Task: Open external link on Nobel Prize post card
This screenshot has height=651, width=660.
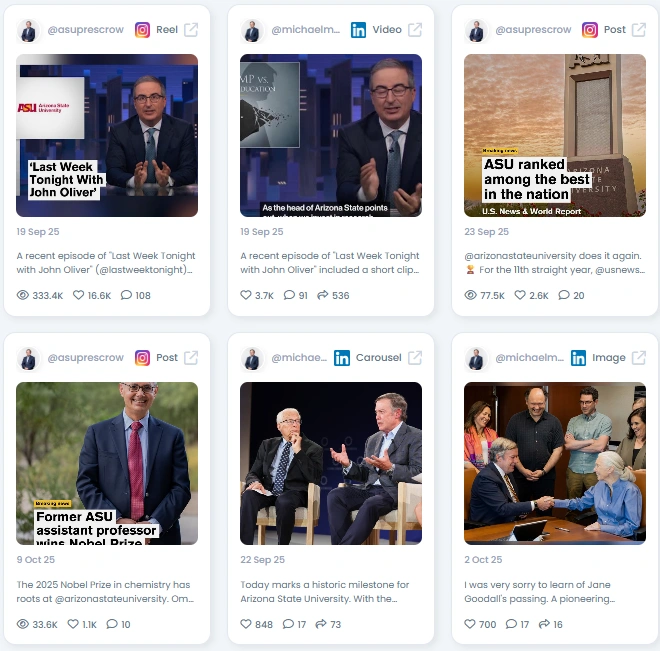Action: point(191,358)
